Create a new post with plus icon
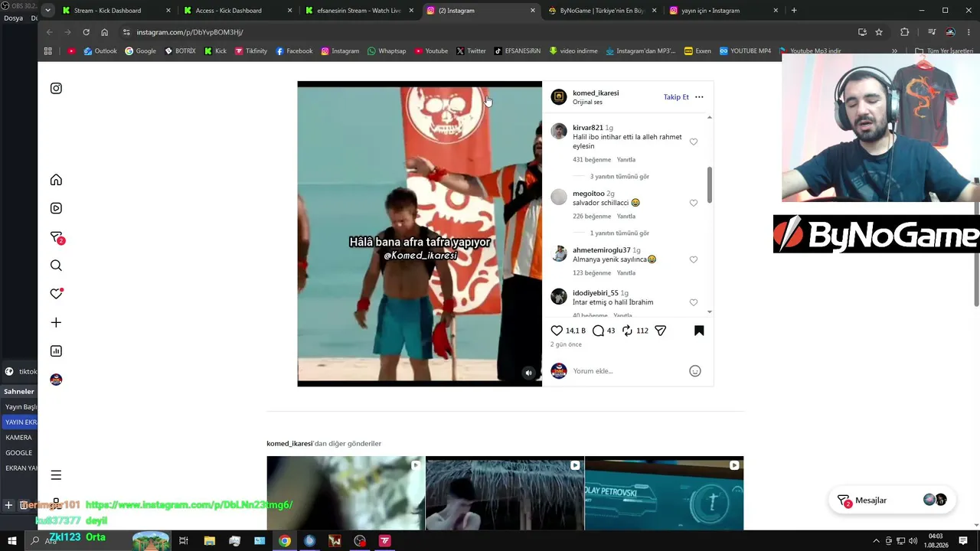Viewport: 980px width, 551px height. tap(56, 323)
